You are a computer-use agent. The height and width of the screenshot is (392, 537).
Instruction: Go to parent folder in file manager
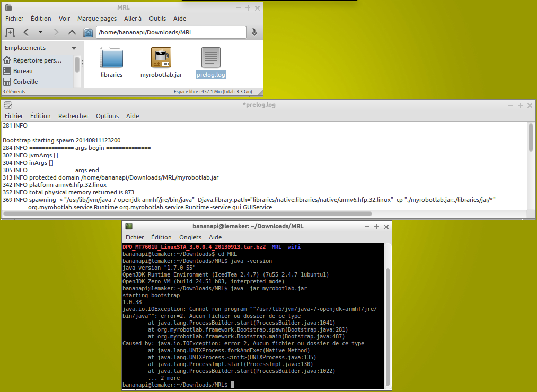click(x=72, y=32)
